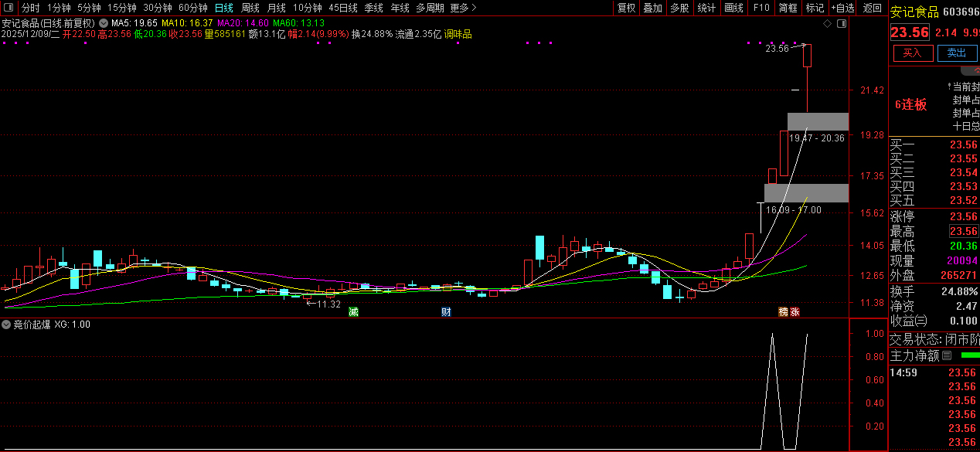Screen dimensions: 980x452
Task: Toggle the 简框 simple frame mode
Action: tap(788, 8)
